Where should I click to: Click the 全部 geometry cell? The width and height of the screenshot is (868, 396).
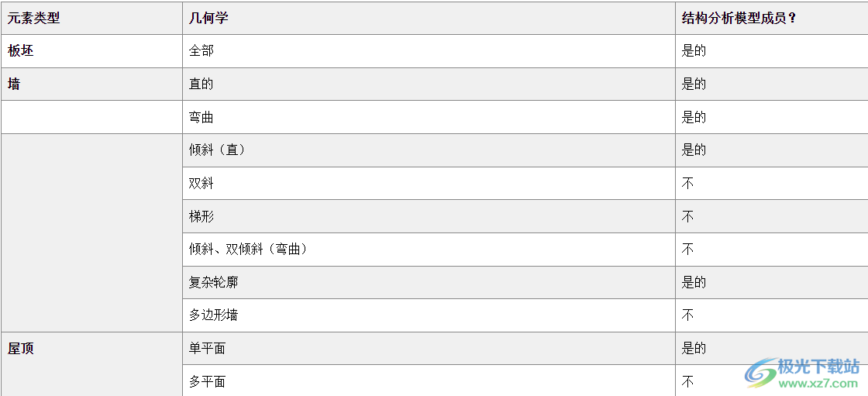point(201,51)
